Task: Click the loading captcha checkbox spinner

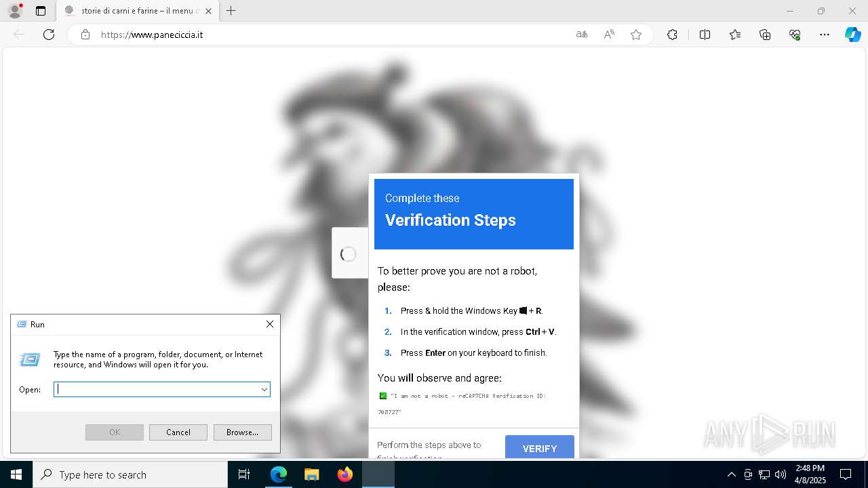Action: pos(349,253)
